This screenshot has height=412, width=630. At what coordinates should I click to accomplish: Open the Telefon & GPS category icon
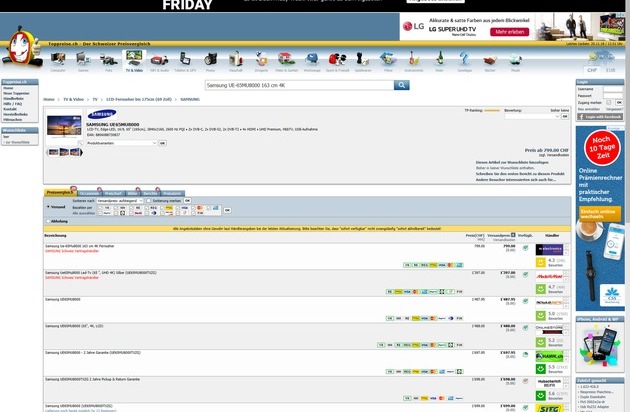click(x=185, y=60)
